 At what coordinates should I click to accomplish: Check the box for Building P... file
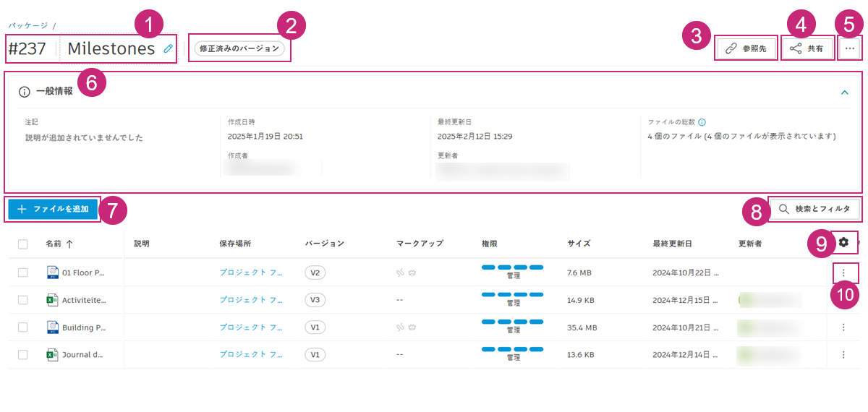(23, 327)
